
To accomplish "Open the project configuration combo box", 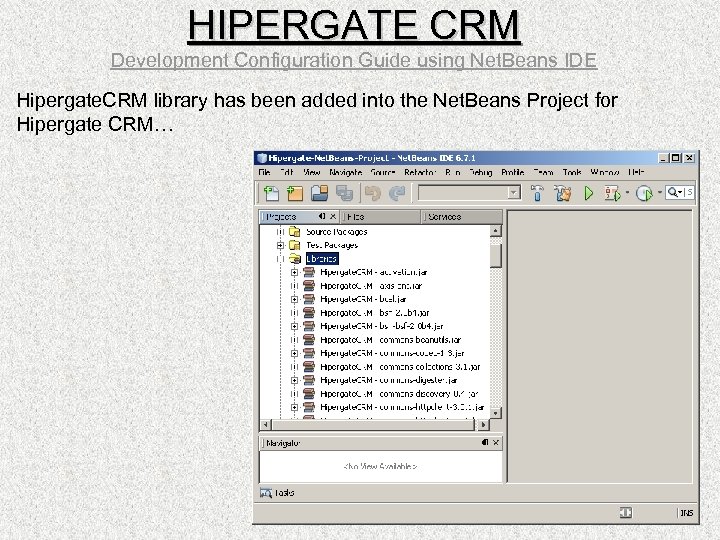I will [469, 192].
